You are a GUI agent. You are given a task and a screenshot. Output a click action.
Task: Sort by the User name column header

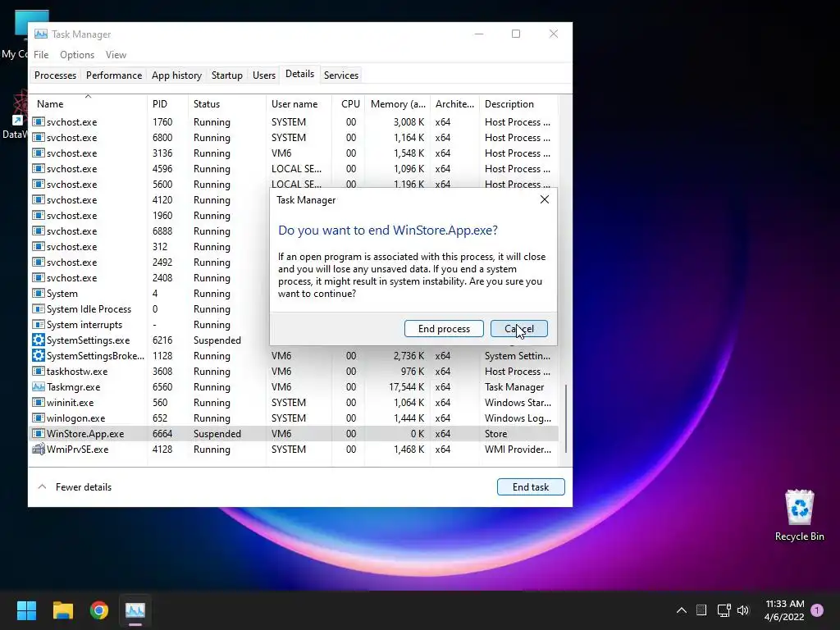pos(299,104)
